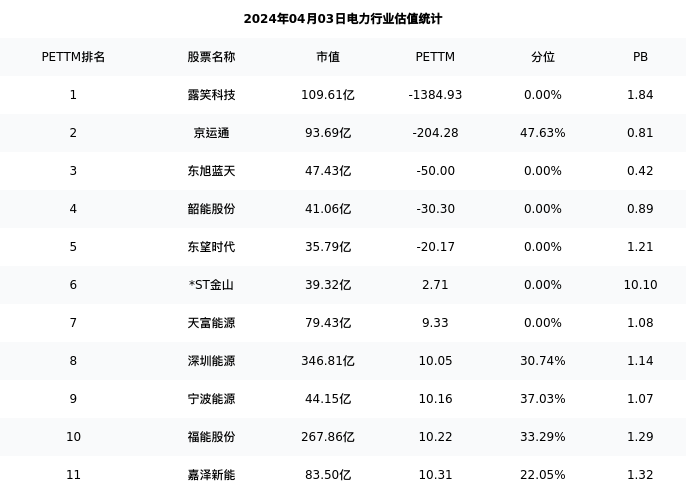686x484 pixels.
Task: Click the 韶能股份 stock name
Action: point(211,209)
